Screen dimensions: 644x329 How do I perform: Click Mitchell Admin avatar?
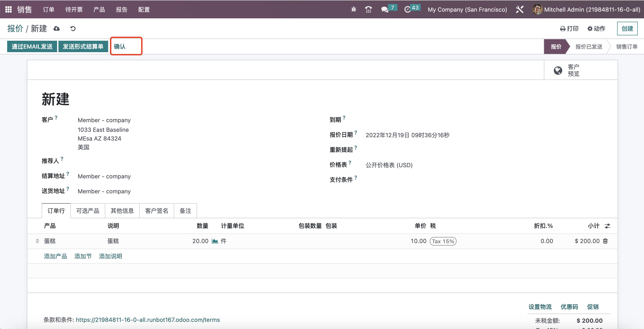[x=537, y=9]
